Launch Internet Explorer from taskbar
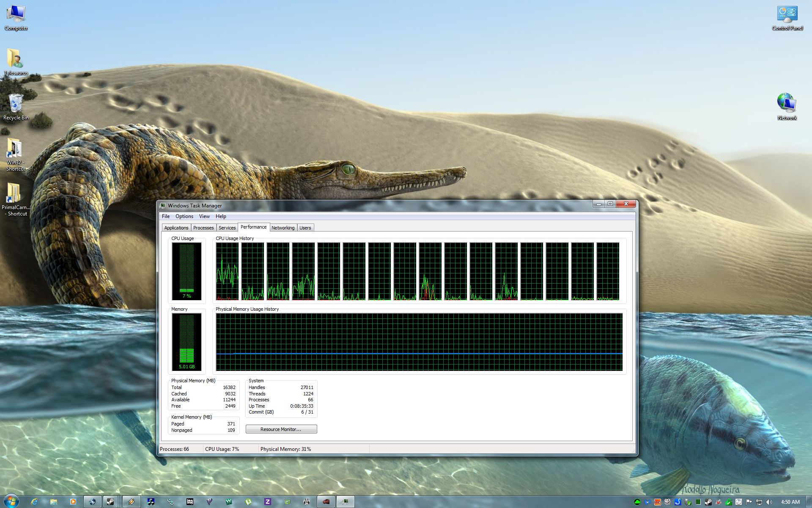 tap(34, 502)
